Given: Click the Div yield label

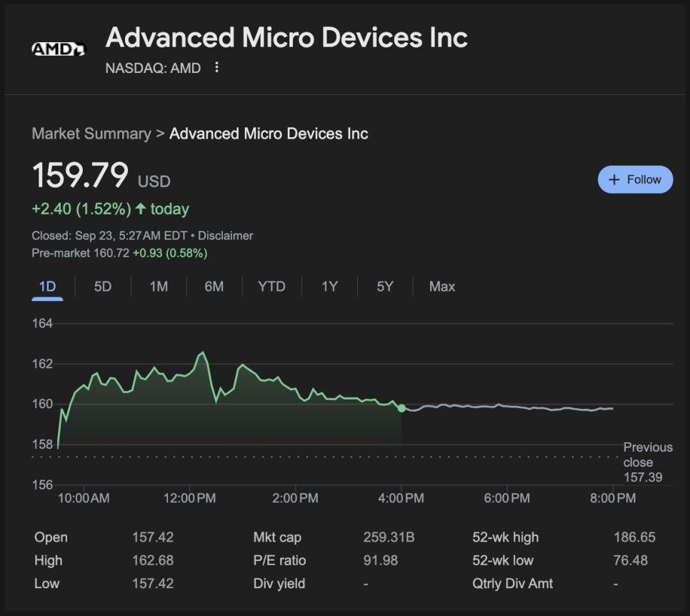Looking at the screenshot, I should (279, 583).
